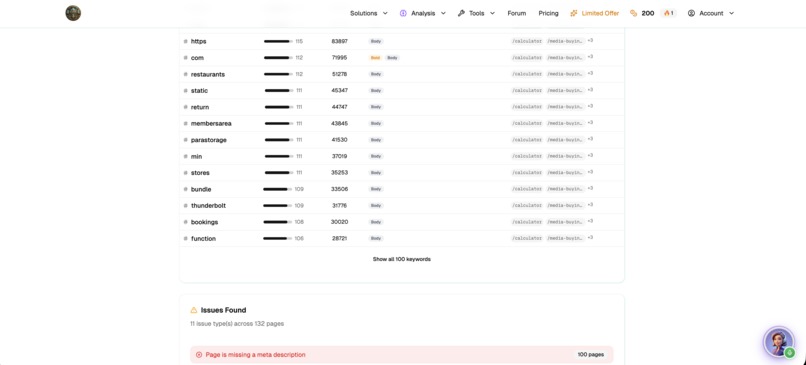Open the Analysis menu
Viewport: 806px width, 365px height.
423,13
